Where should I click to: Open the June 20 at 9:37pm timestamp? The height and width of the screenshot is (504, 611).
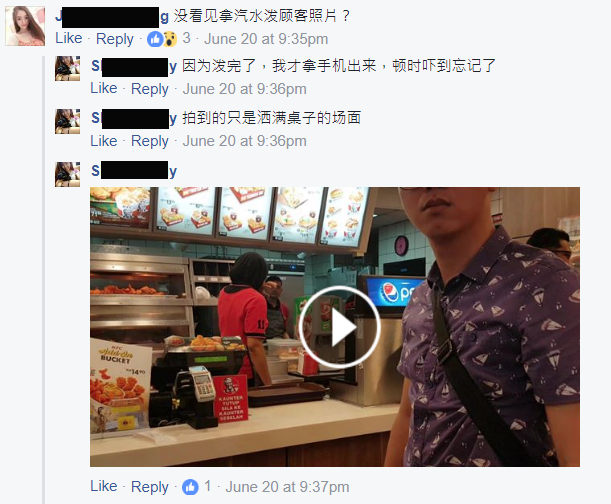287,487
